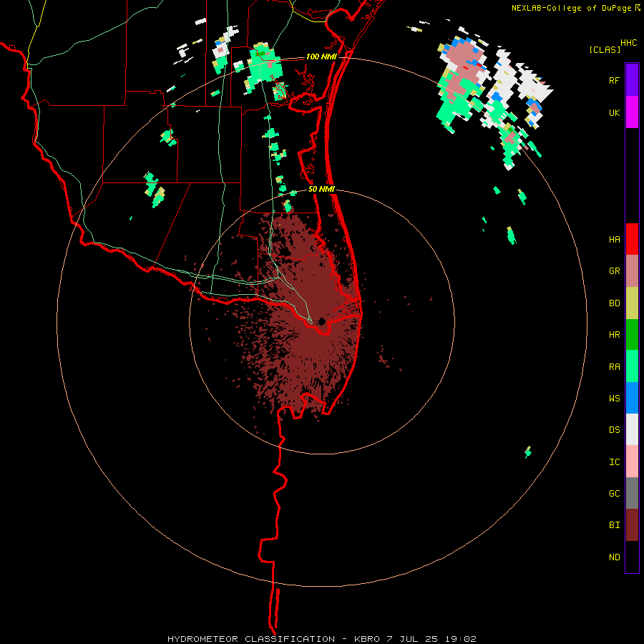Click the 50 NMI range ring label
644x644 pixels.
coord(321,189)
